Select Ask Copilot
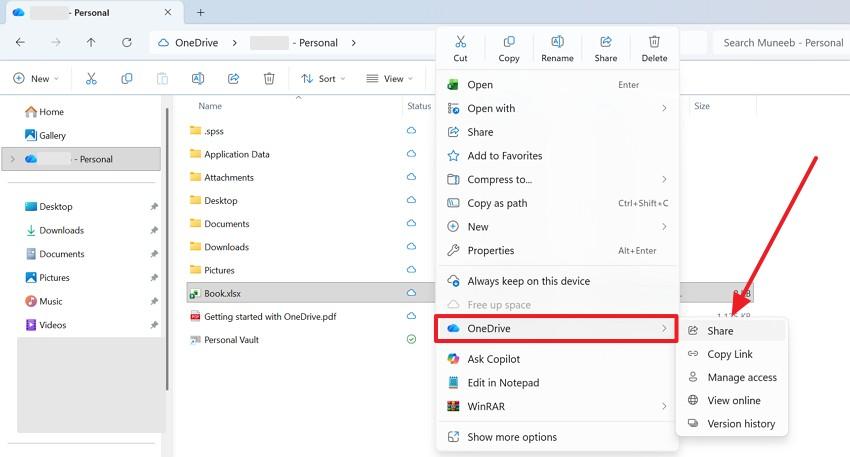This screenshot has height=457, width=850. point(557,359)
